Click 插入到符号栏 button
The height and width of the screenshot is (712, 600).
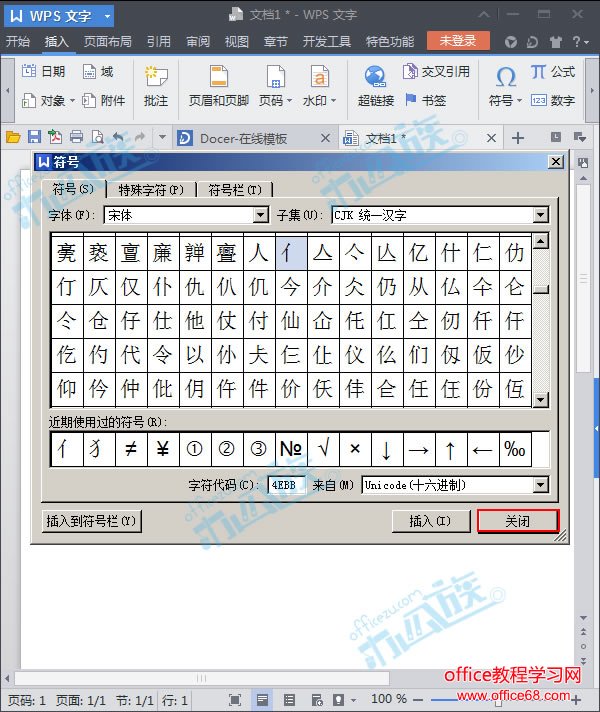point(92,521)
